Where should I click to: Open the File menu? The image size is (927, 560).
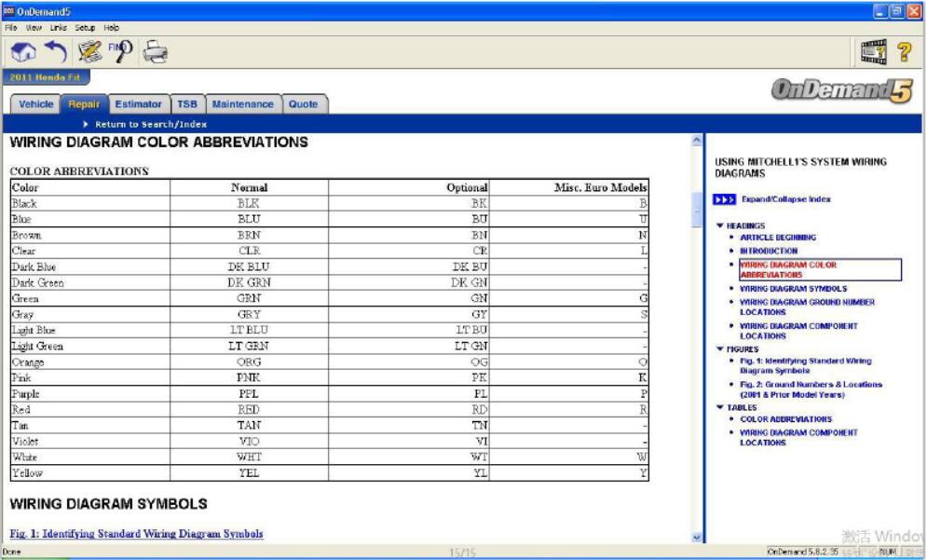point(10,28)
